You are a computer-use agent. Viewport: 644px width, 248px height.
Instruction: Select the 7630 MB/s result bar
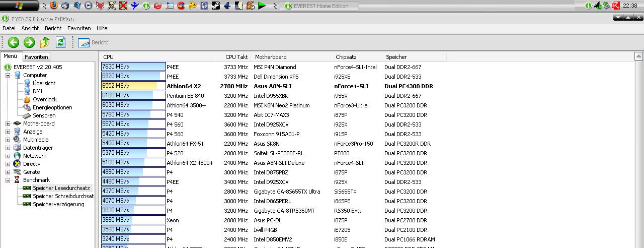[x=133, y=67]
